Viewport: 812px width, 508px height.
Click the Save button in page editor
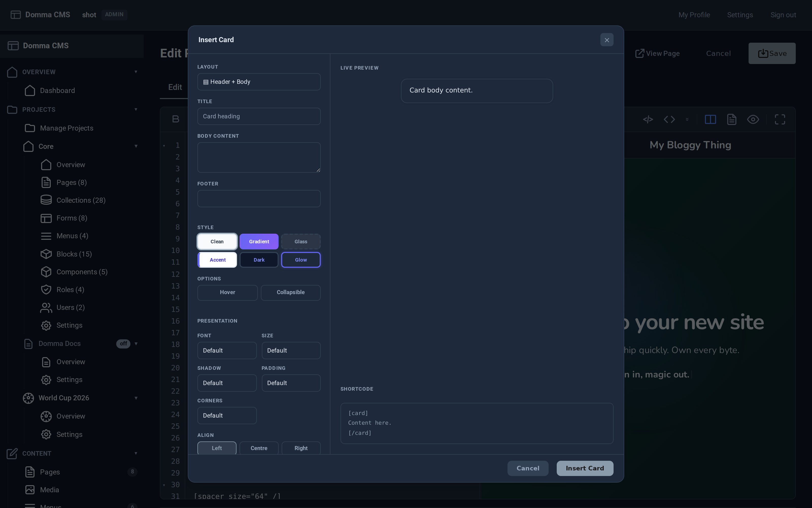coord(772,53)
